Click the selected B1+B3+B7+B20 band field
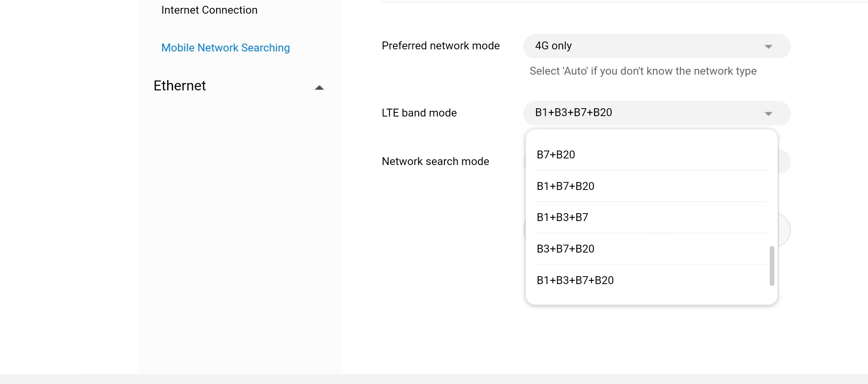Image resolution: width=868 pixels, height=384 pixels. tap(647, 113)
